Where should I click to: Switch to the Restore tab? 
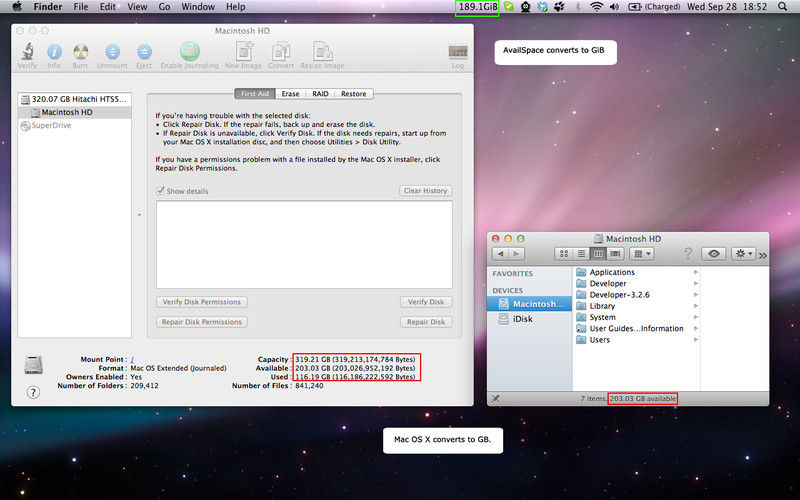(x=354, y=94)
